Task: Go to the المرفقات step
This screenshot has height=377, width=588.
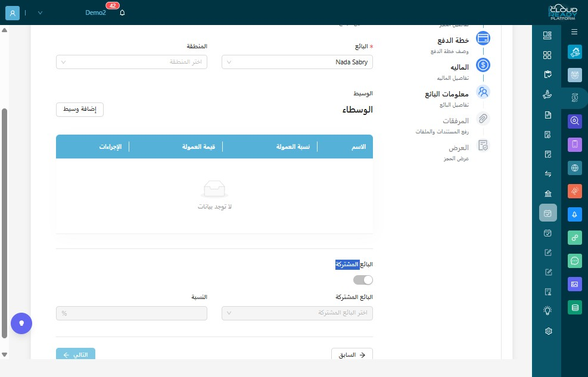Action: (456, 121)
